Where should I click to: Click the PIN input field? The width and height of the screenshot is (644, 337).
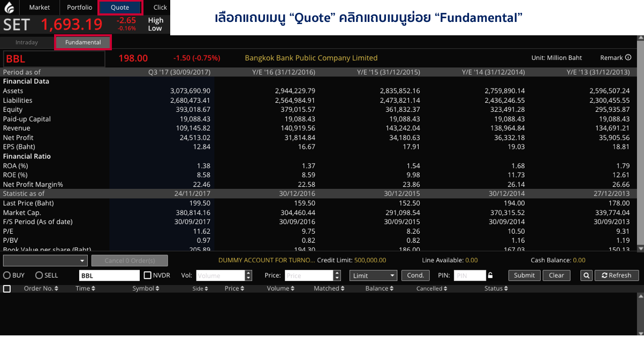pos(470,275)
